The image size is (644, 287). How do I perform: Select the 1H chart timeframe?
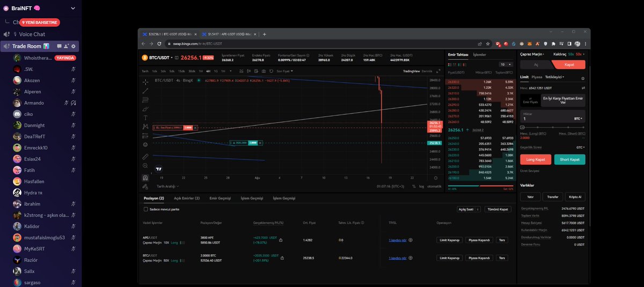click(201, 71)
